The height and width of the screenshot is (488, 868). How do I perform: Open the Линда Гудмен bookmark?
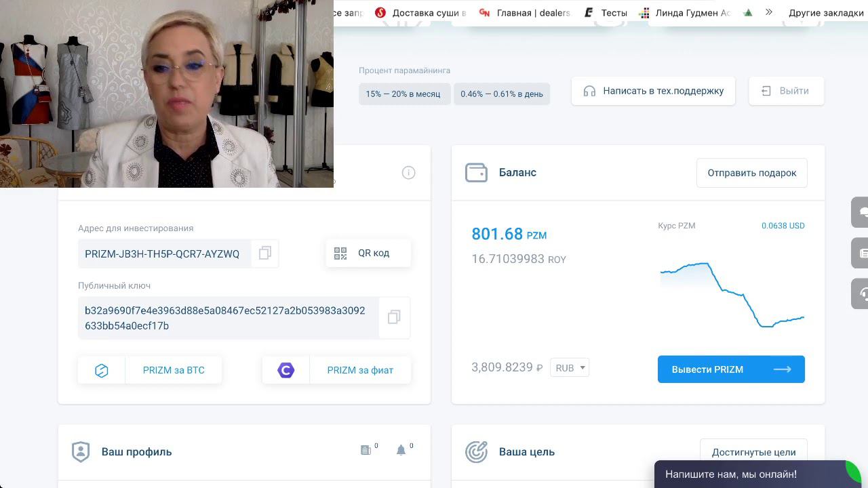pyautogui.click(x=685, y=13)
